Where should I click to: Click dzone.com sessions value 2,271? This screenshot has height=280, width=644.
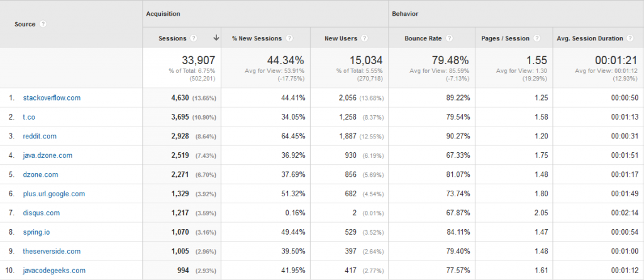tap(180, 174)
